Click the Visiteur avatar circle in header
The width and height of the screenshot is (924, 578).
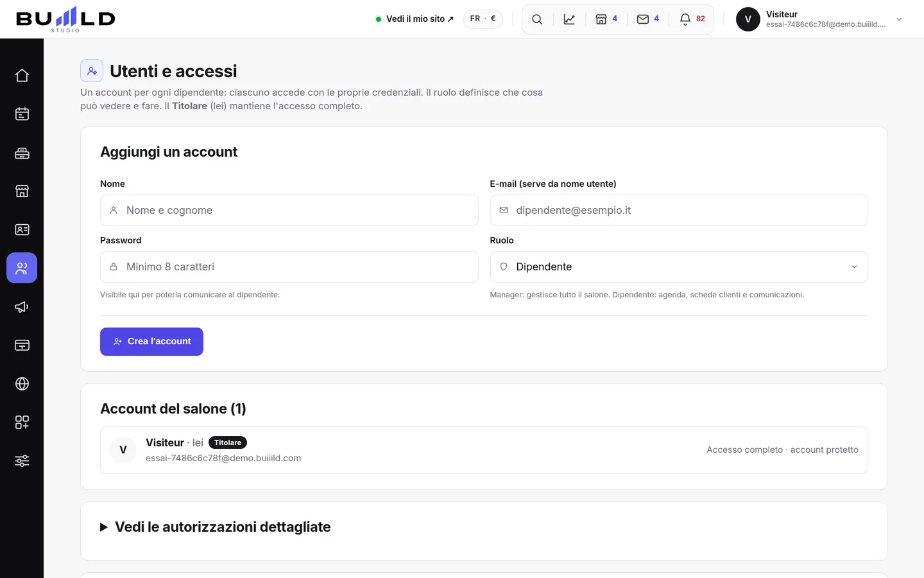748,19
